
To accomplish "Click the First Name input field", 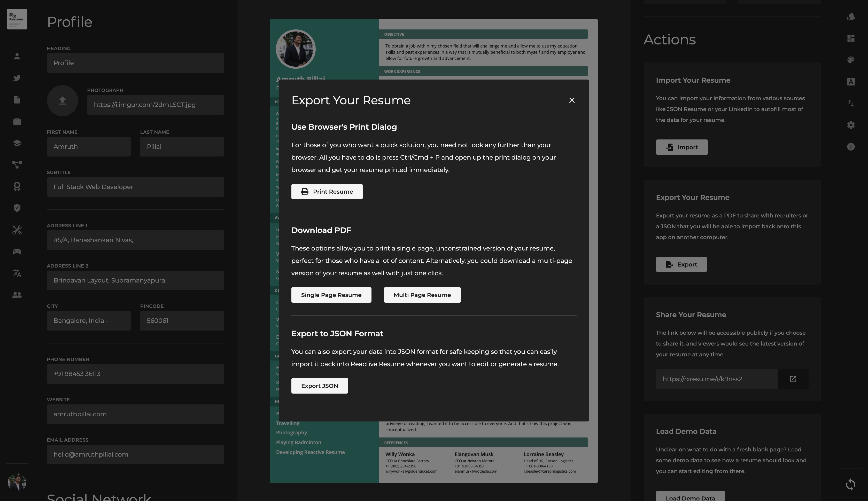I will coord(89,147).
